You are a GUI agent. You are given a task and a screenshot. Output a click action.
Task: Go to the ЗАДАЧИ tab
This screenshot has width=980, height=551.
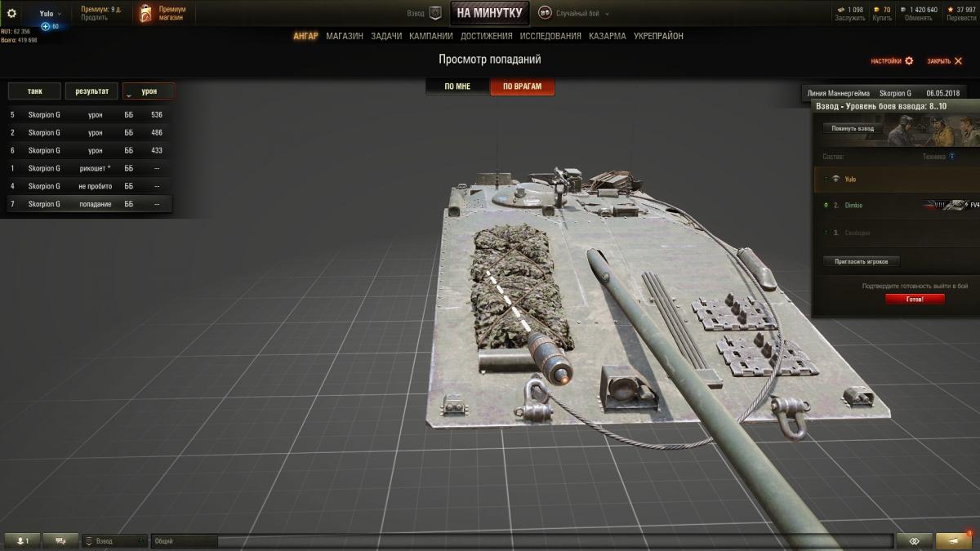click(x=386, y=36)
